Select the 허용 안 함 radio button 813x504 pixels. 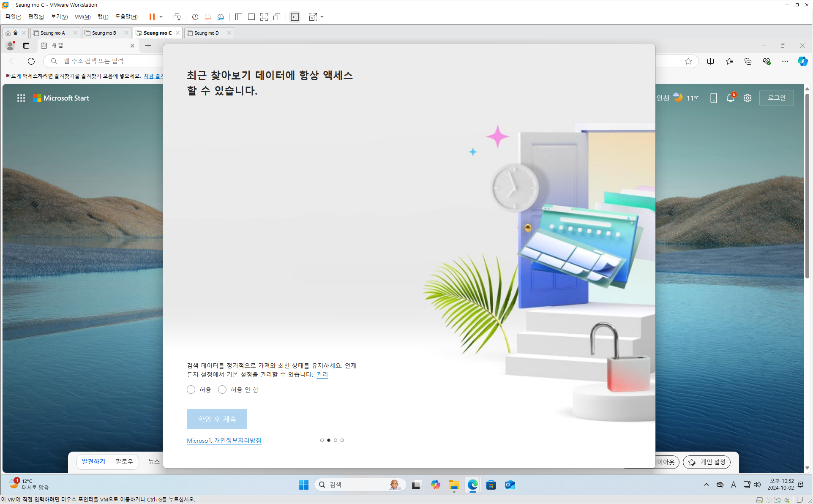222,390
